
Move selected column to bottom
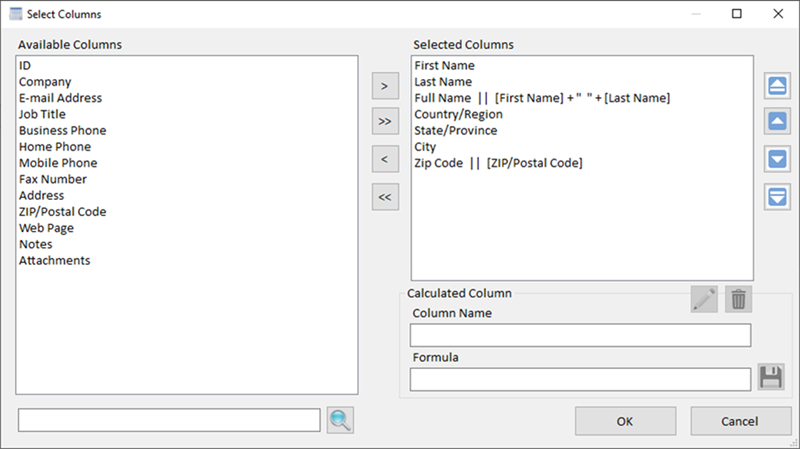tap(777, 197)
